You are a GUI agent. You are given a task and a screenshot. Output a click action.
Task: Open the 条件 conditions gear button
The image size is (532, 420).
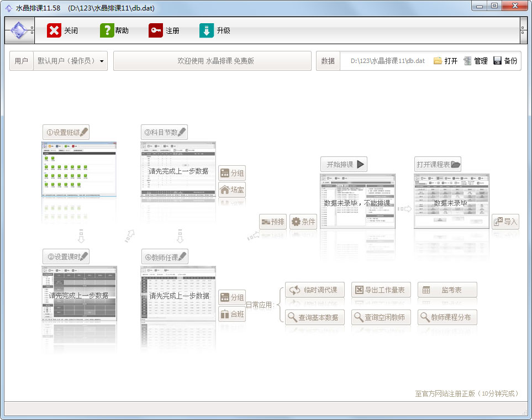(303, 222)
